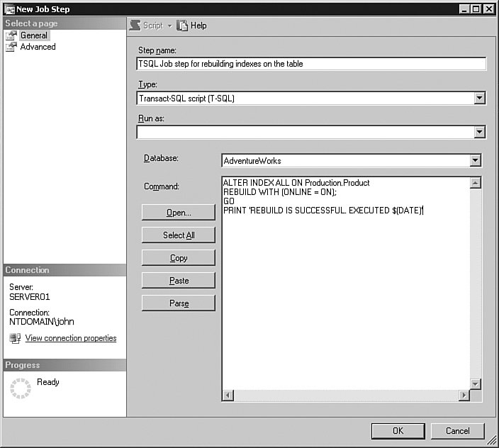Parse the T-SQL command
499x448 pixels.
[x=179, y=303]
